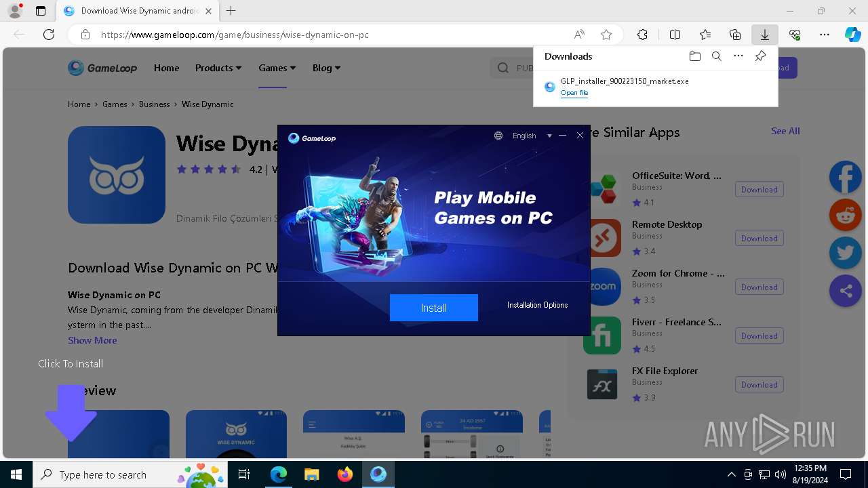This screenshot has height=488, width=868.
Task: Open the notification center icon
Action: (846, 474)
